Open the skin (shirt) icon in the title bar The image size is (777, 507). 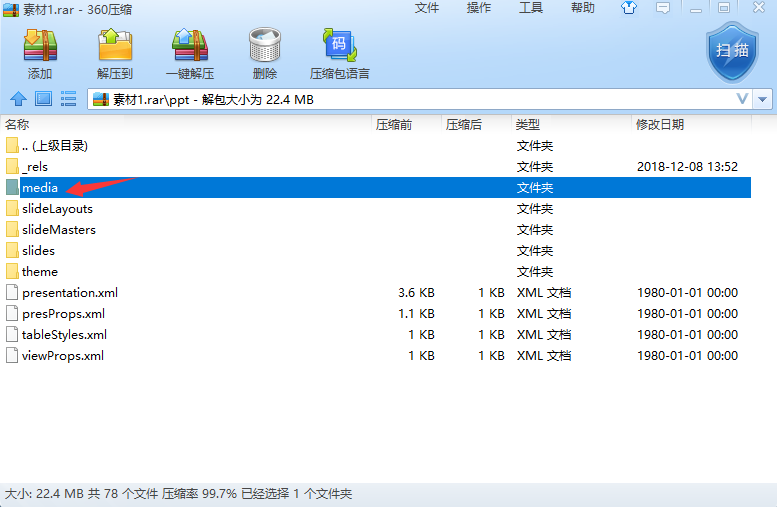(x=629, y=8)
